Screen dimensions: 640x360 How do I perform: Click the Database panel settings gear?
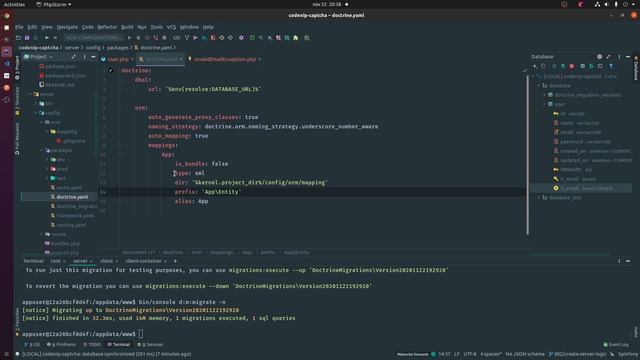tap(599, 57)
